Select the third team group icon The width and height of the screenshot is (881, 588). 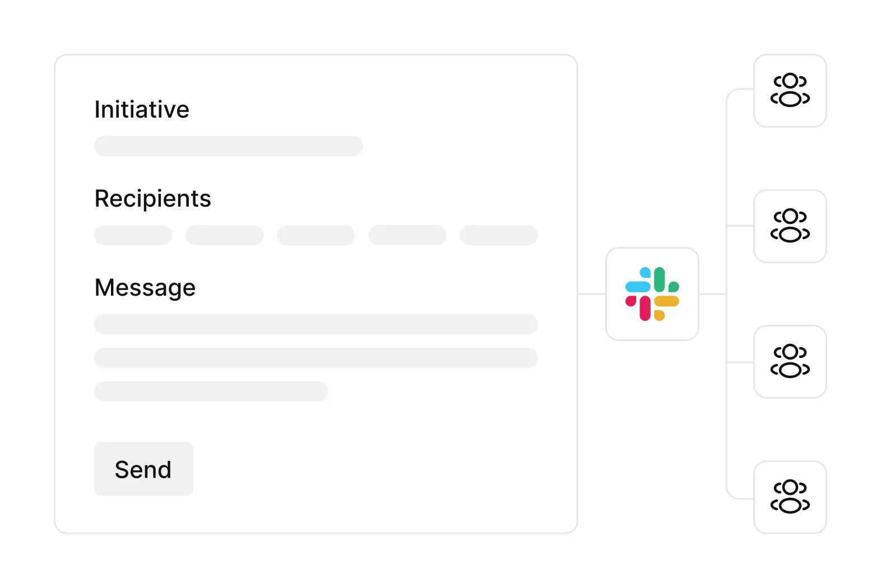tap(790, 361)
